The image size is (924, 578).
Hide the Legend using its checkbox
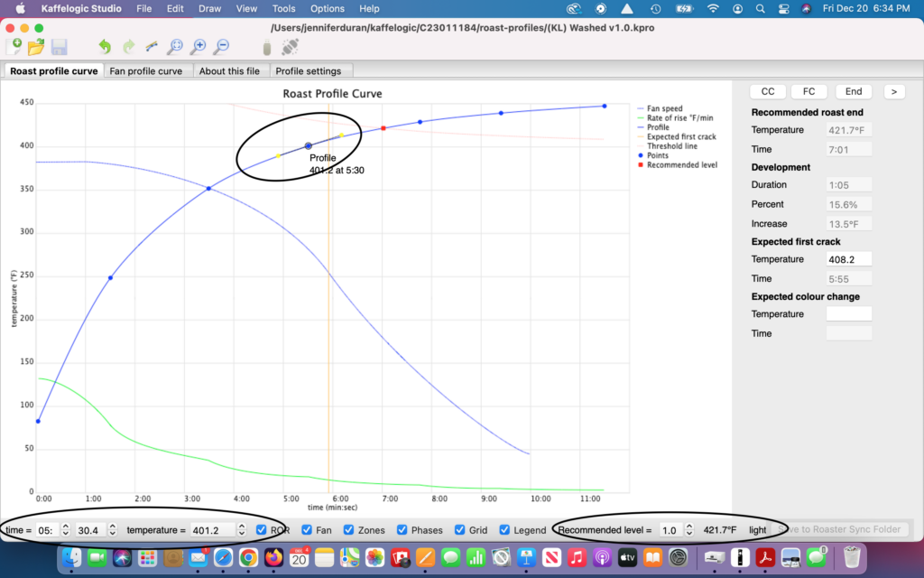504,529
